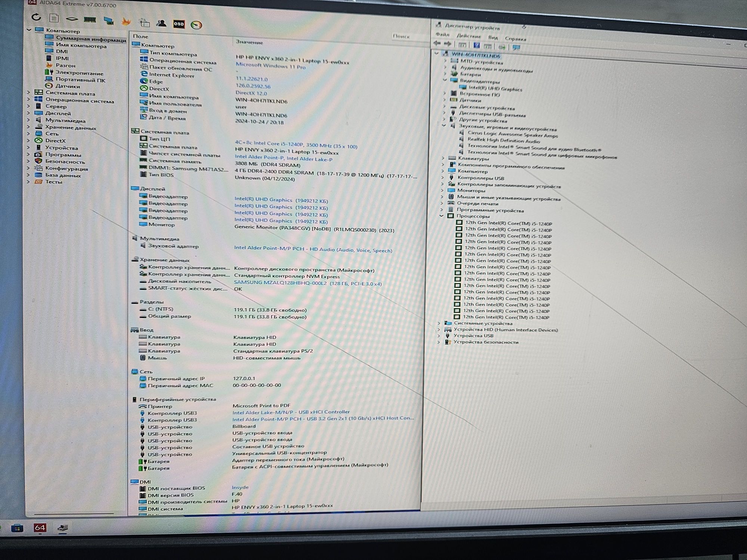Click the Generic Monitor (PA348CGV) value
Image resolution: width=747 pixels, height=560 pixels.
[314, 229]
